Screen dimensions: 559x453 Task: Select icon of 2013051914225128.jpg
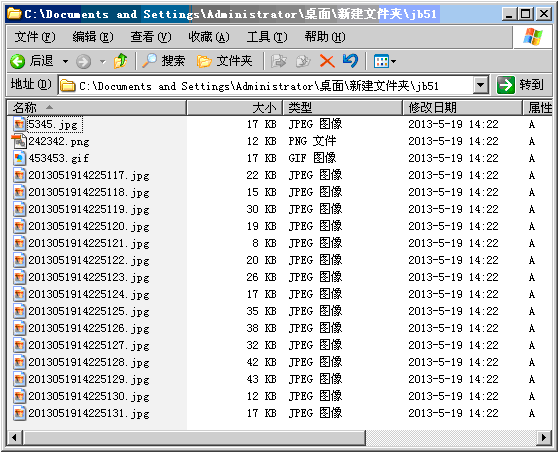point(19,362)
